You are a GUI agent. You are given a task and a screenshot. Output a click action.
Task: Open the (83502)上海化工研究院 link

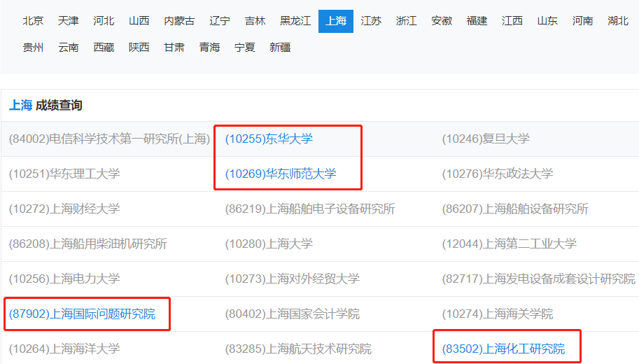[x=504, y=349]
